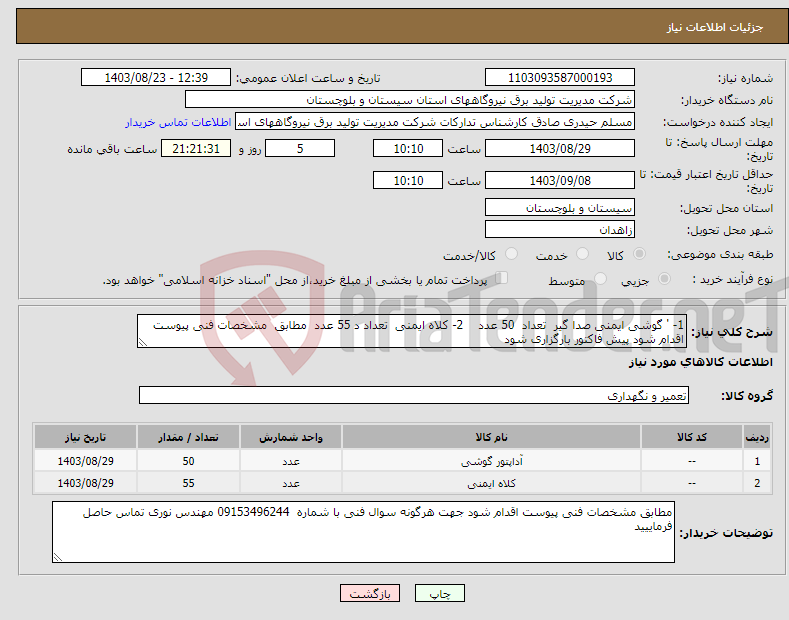Click the اطلاعات کالاهای مورد نیاز heading
This screenshot has width=789, height=620.
click(x=700, y=362)
